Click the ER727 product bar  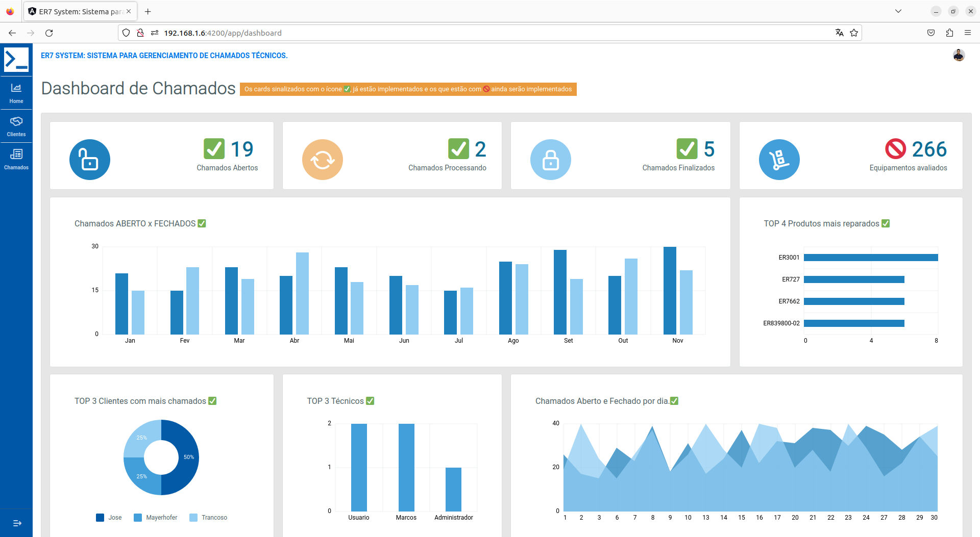point(854,279)
